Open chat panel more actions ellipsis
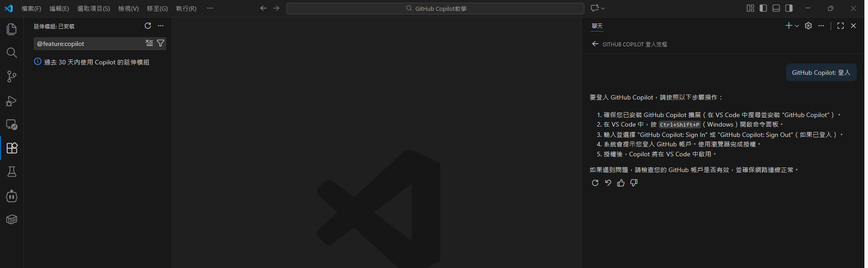 tap(821, 26)
